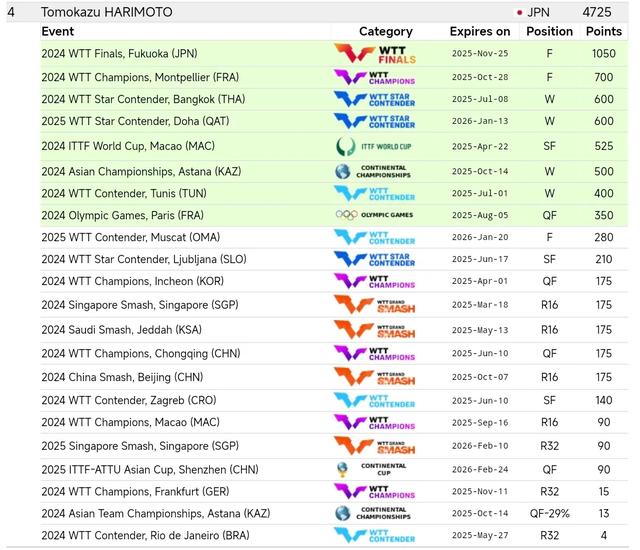Select 2024 WTT Contender, Tunis event

click(124, 193)
